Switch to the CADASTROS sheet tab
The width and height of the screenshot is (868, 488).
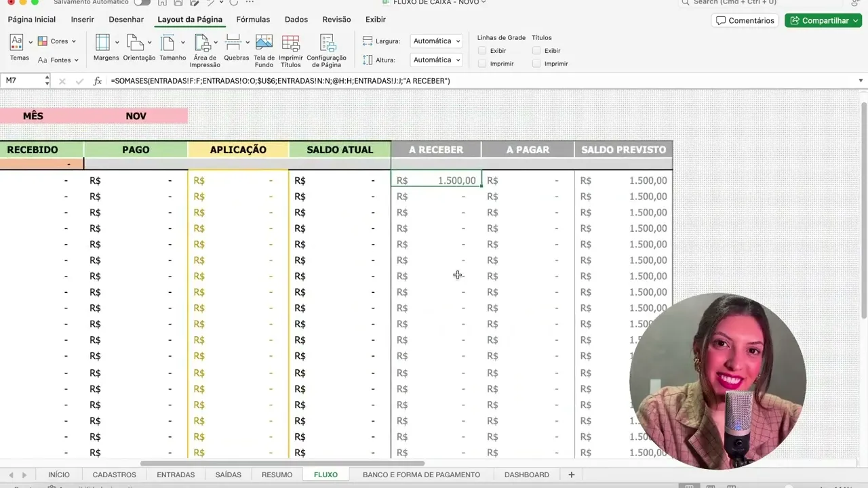pyautogui.click(x=114, y=474)
